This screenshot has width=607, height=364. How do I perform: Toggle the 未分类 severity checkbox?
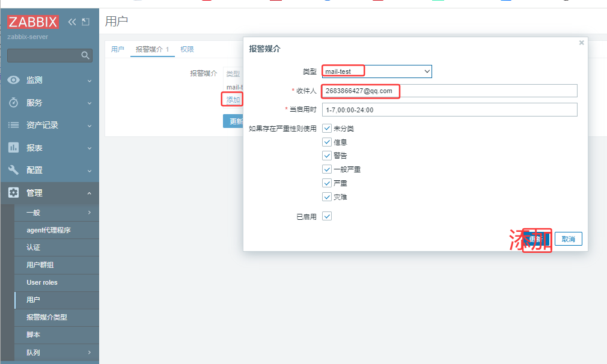pos(327,129)
